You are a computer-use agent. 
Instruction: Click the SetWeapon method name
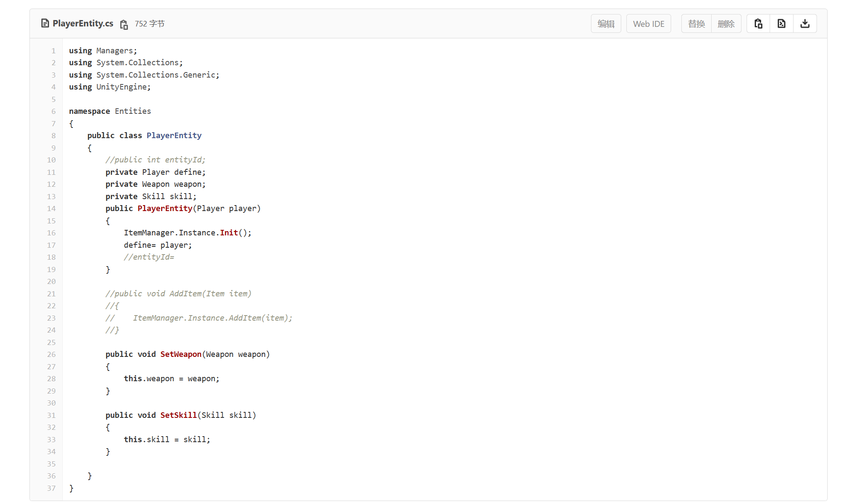point(181,354)
